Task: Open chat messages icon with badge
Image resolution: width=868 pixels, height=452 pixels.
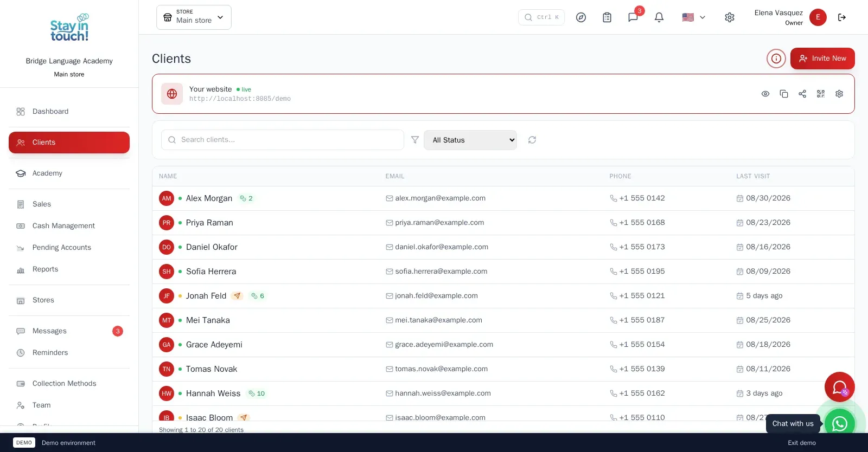Action: (633, 17)
